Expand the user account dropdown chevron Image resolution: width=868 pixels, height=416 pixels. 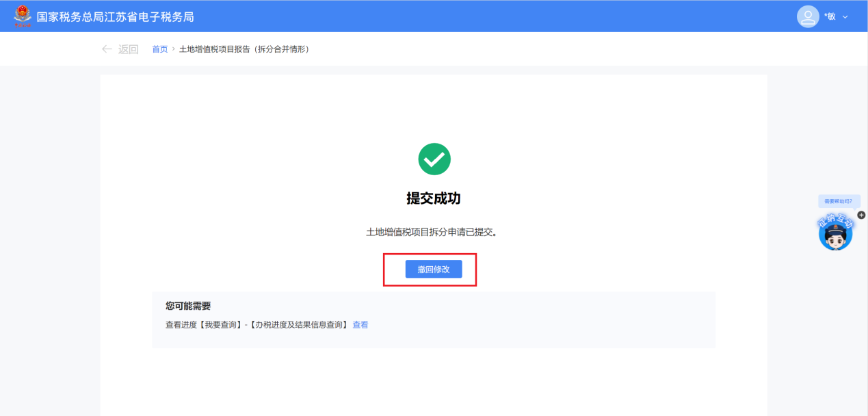point(845,17)
